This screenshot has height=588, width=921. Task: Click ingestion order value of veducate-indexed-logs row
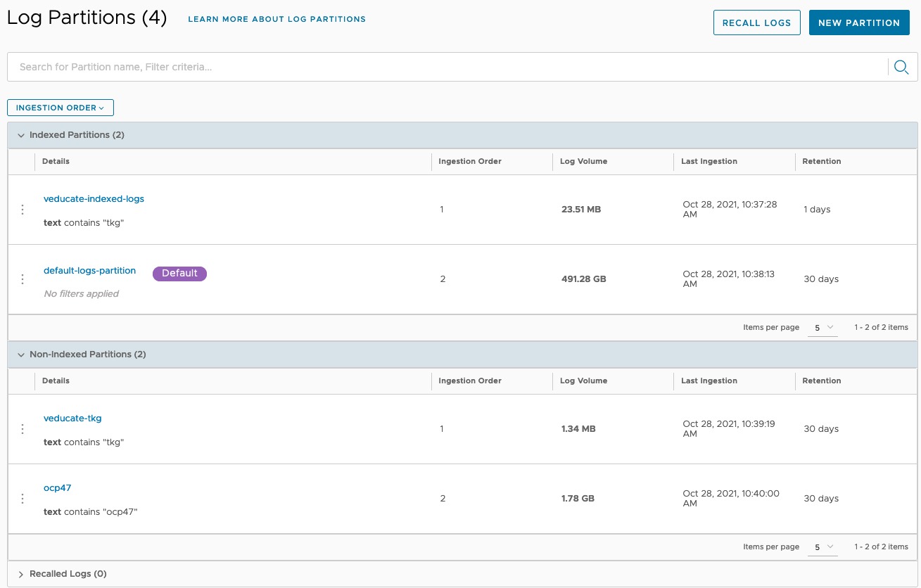pos(442,210)
